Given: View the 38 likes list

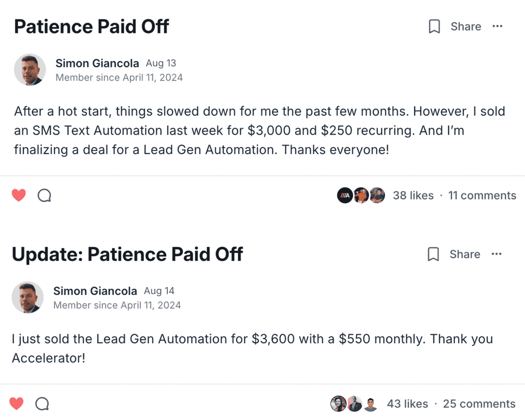Looking at the screenshot, I should click(x=413, y=195).
